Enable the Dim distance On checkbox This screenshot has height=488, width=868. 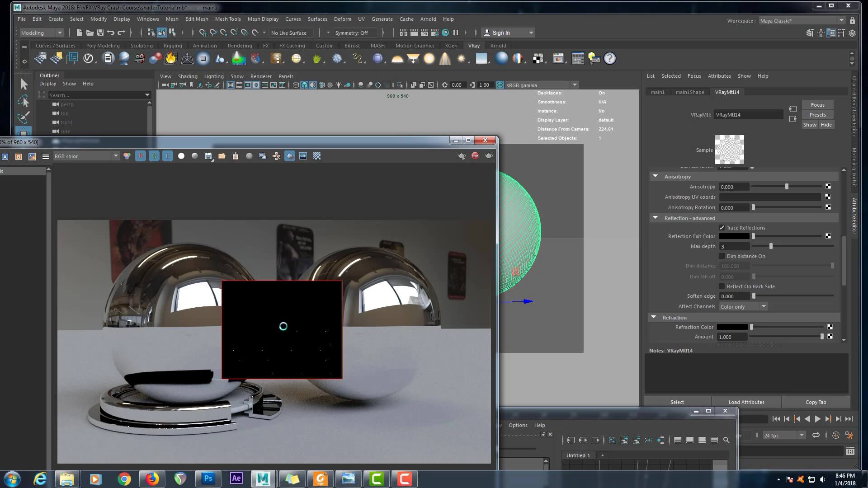(x=722, y=256)
